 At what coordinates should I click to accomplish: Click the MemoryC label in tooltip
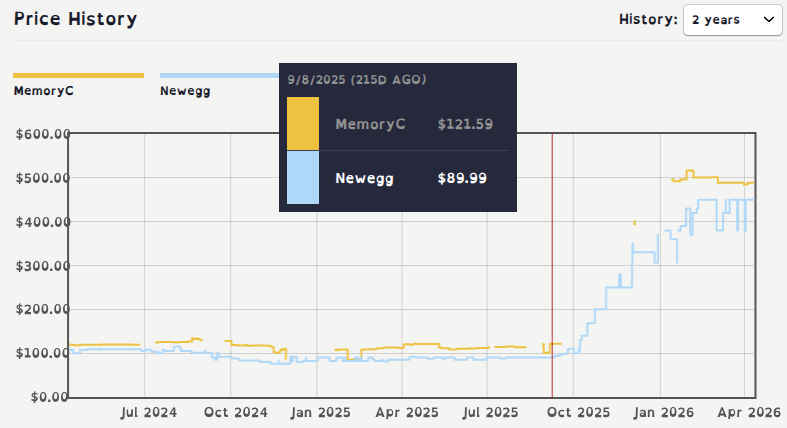pyautogui.click(x=370, y=124)
